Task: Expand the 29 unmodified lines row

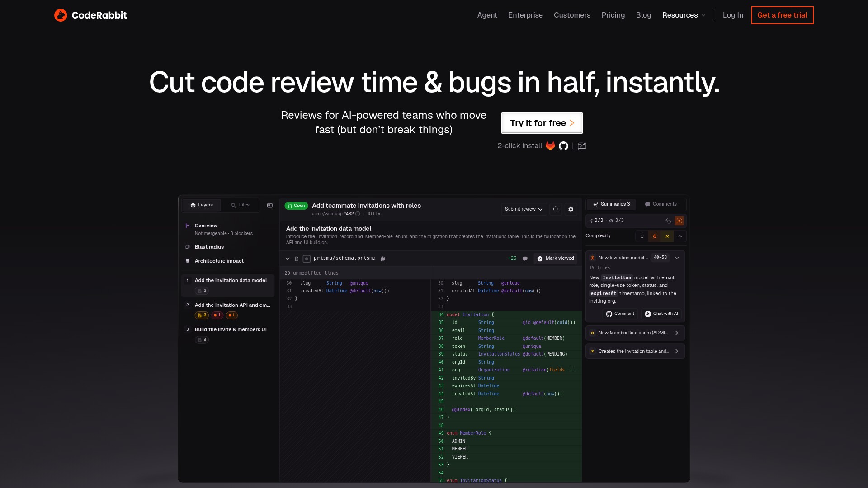Action: click(355, 273)
